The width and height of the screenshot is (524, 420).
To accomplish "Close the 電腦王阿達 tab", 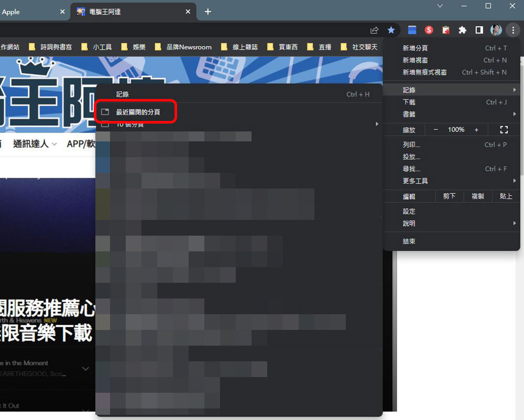I will [188, 12].
